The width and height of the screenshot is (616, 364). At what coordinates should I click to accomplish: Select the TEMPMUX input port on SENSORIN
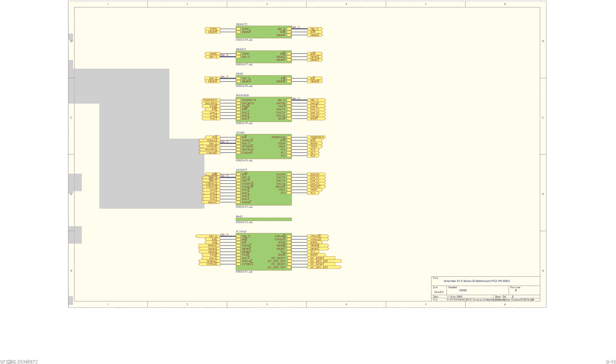[211, 100]
